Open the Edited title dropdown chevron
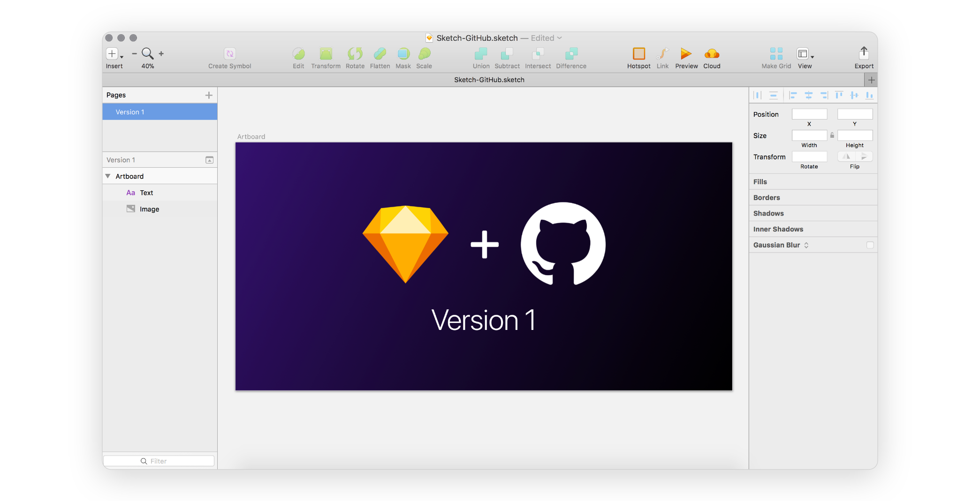980x501 pixels. (x=559, y=38)
